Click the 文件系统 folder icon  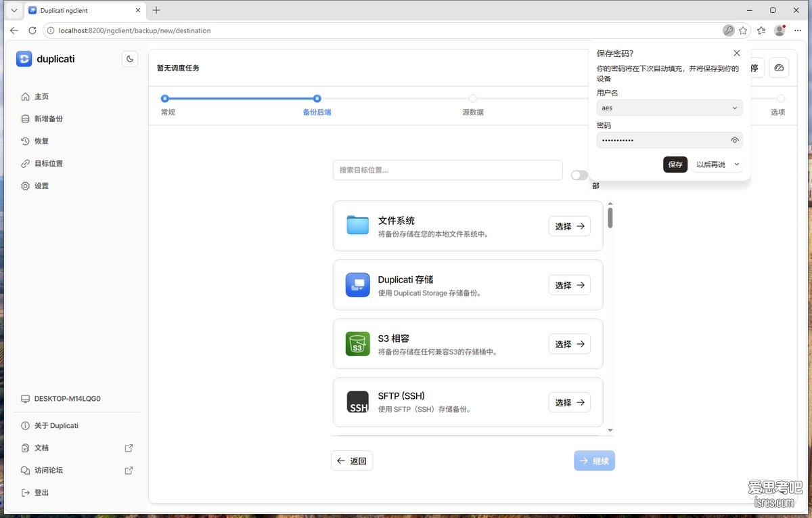point(357,225)
